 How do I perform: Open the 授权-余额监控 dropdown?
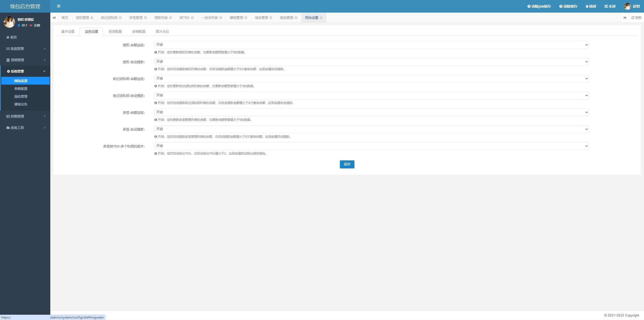point(371,45)
